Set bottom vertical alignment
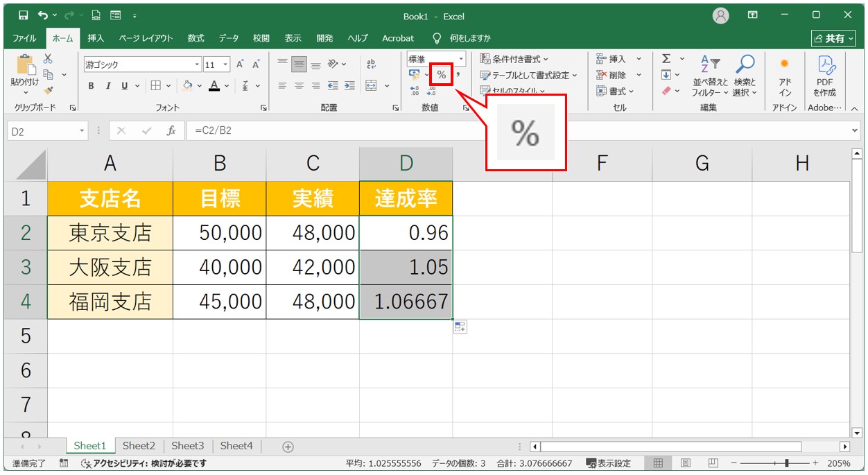 pos(315,64)
